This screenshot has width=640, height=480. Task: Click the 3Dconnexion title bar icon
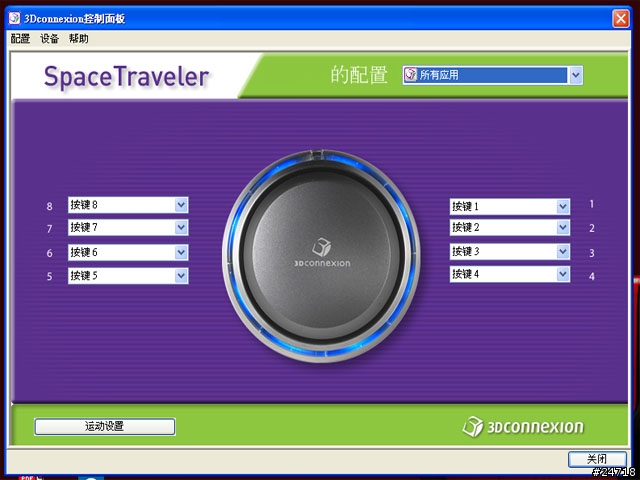(15, 18)
